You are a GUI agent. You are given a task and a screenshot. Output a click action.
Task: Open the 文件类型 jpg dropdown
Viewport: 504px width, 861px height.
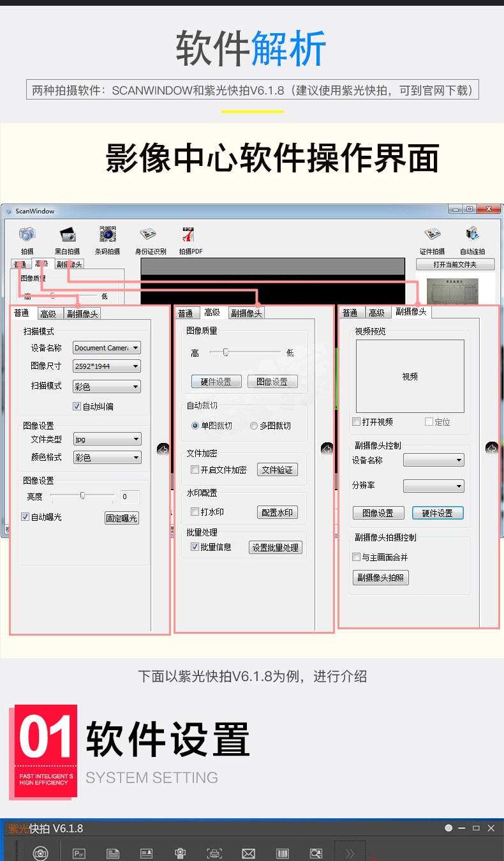pos(107,439)
